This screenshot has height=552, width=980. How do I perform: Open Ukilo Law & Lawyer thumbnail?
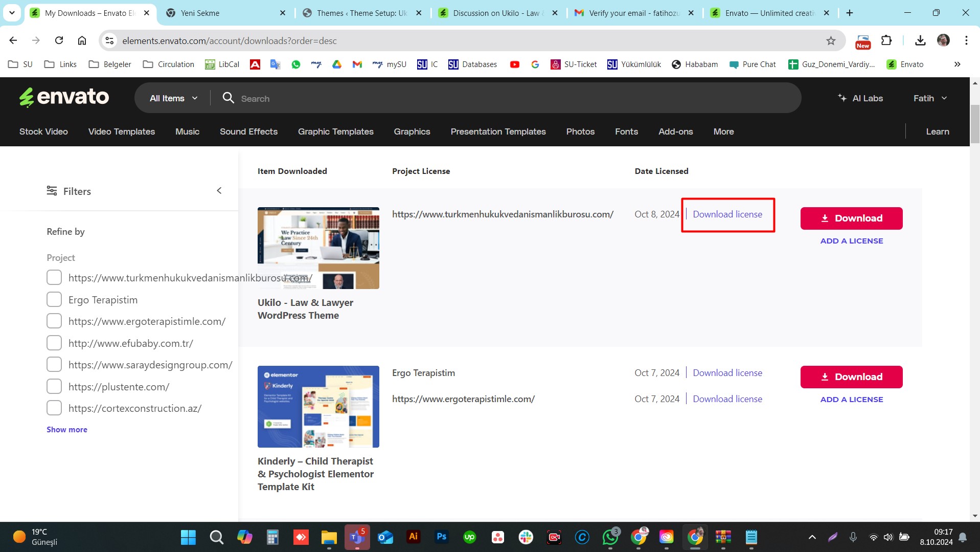point(318,248)
